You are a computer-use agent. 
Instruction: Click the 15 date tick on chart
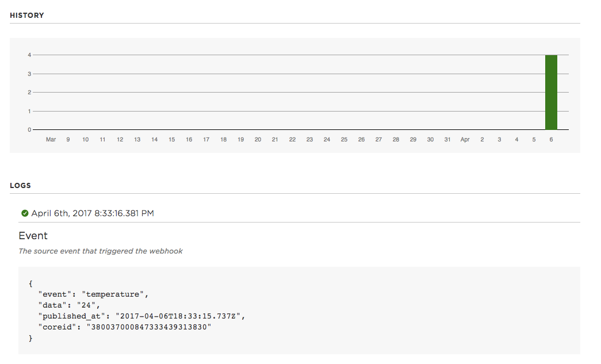coord(171,140)
